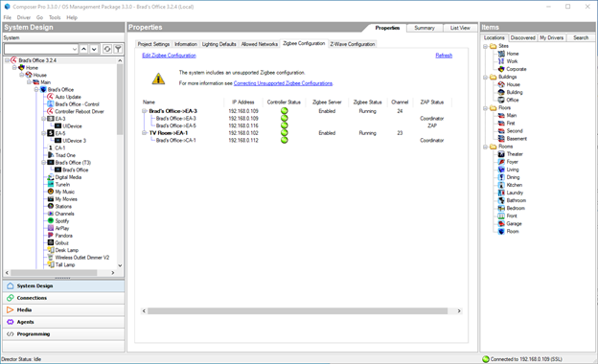Select Controller Reboot Driver in tree
Viewport: 598px width, 364px height.
point(79,111)
